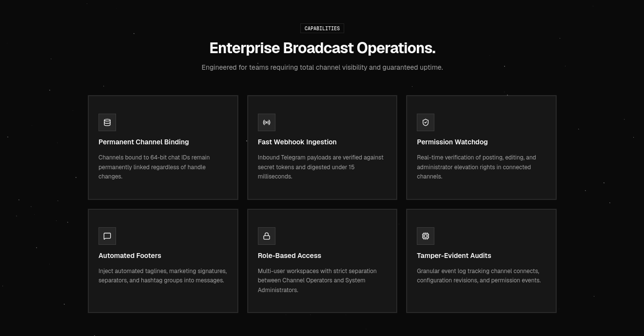Click the description about multi-user workspaces
This screenshot has height=336, width=644.
[x=317, y=280]
